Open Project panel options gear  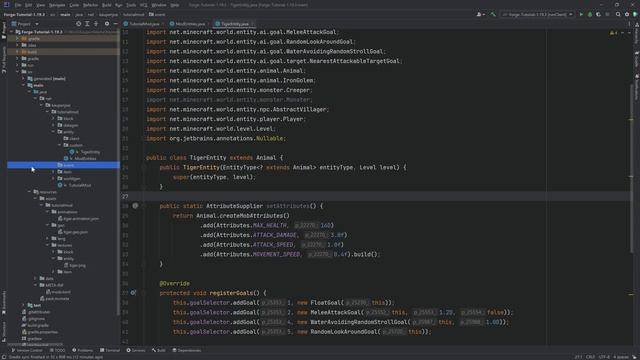point(107,24)
